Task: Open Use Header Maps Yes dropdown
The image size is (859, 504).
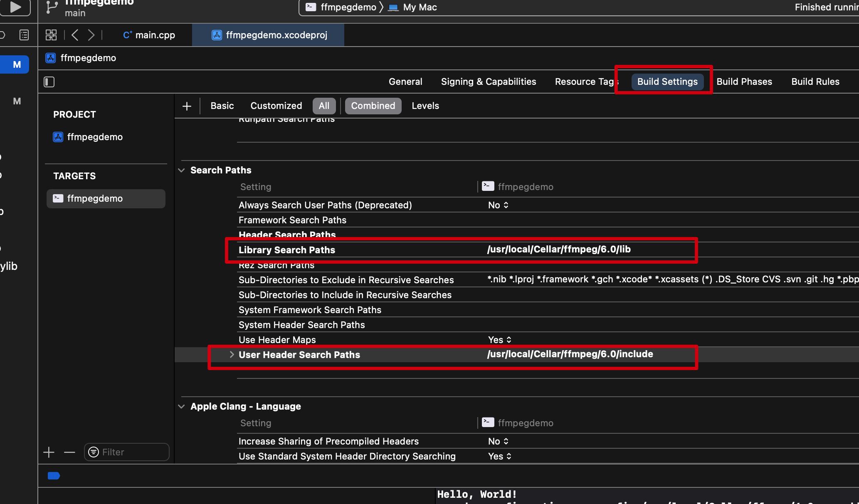Action: (x=499, y=340)
